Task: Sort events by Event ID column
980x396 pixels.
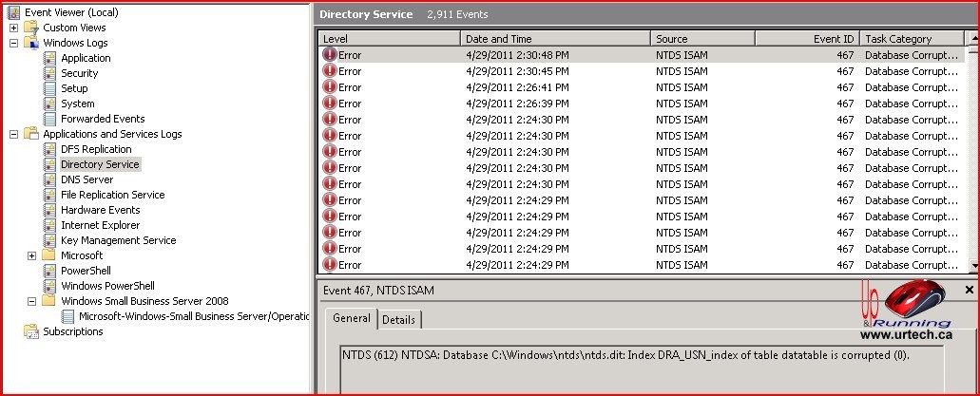Action: (806, 39)
